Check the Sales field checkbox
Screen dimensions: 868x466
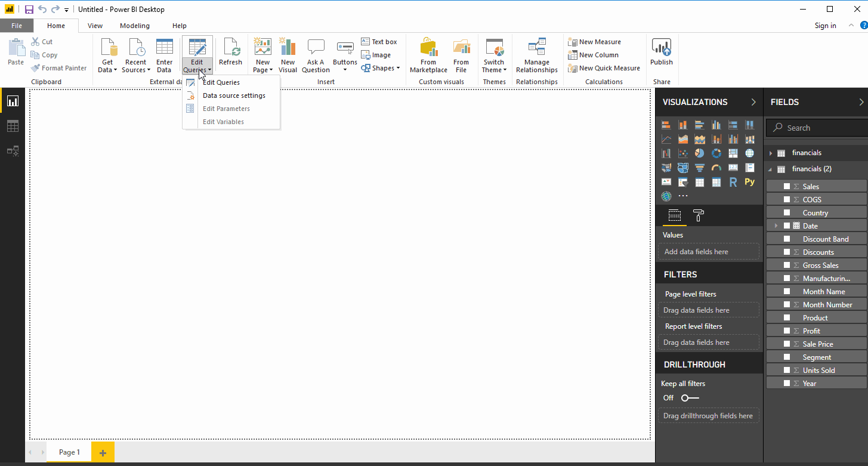[x=787, y=187]
